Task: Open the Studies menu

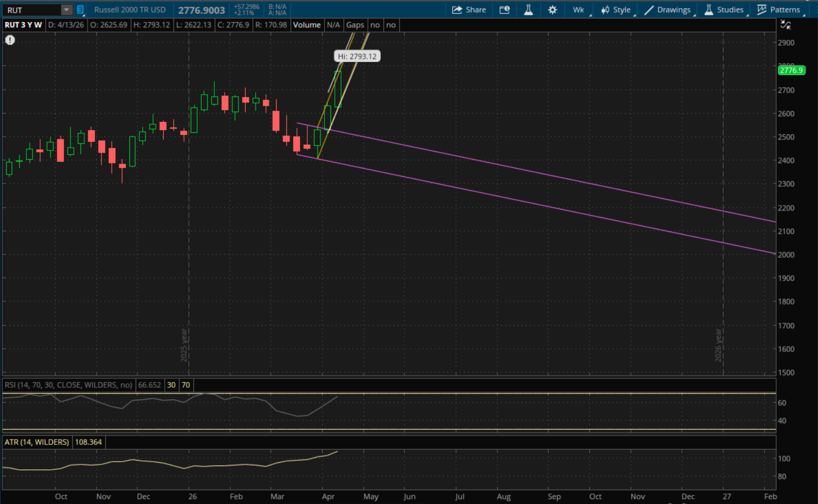Action: click(x=724, y=10)
